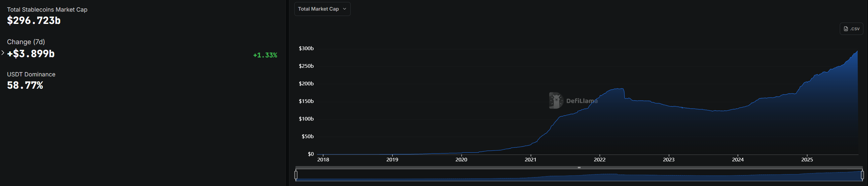The height and width of the screenshot is (186, 868).
Task: Click the Change (7d) label
Action: 26,42
